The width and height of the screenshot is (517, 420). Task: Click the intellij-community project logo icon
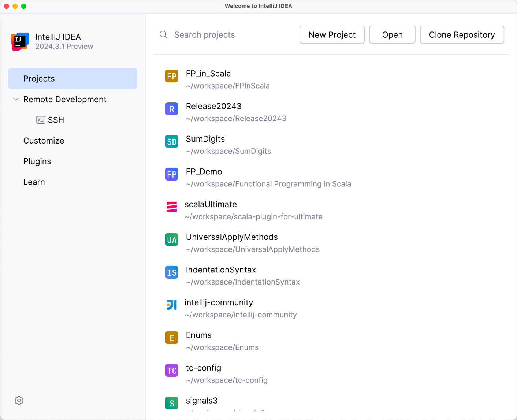171,305
